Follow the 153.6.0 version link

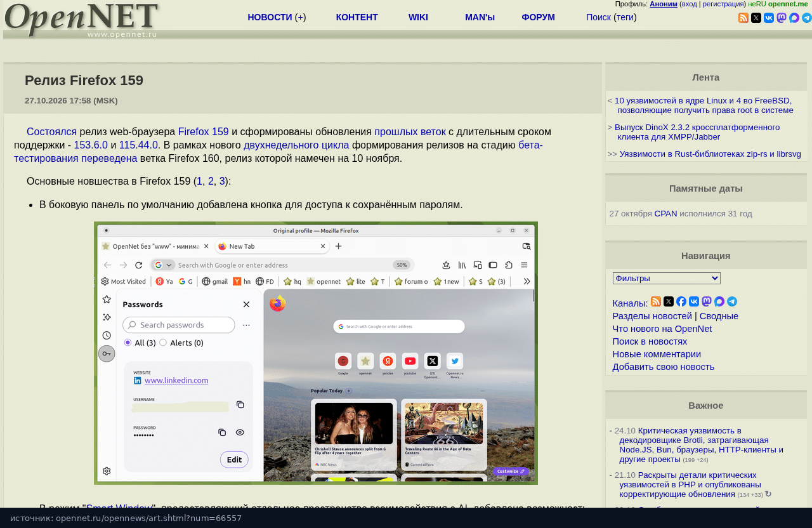pyautogui.click(x=91, y=145)
